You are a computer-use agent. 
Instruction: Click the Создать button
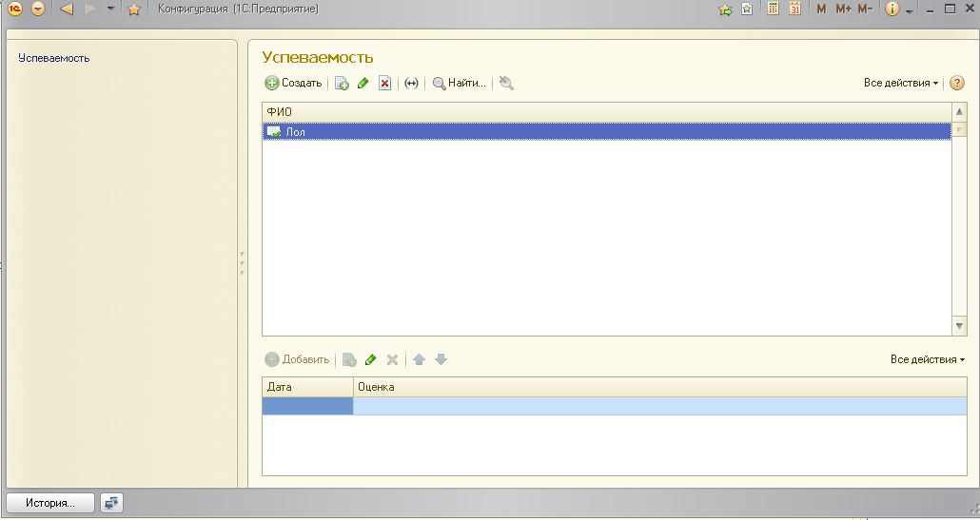click(x=293, y=83)
